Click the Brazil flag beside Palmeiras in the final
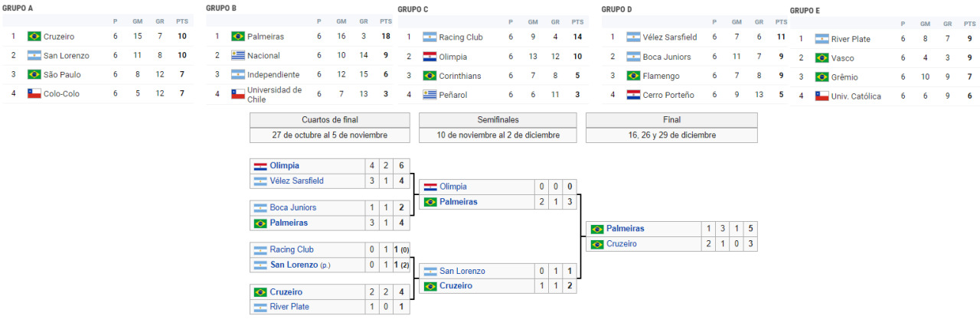Viewport: 980px width, 319px height. tap(597, 229)
